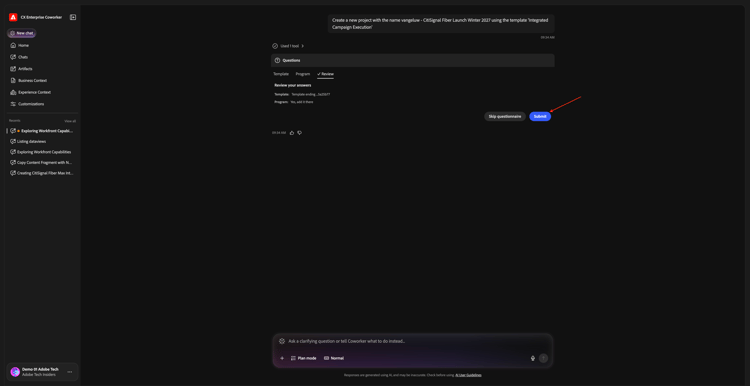Click the Coworker icon in the prompt box
Viewport: 750px width, 386px height.
[x=282, y=341]
